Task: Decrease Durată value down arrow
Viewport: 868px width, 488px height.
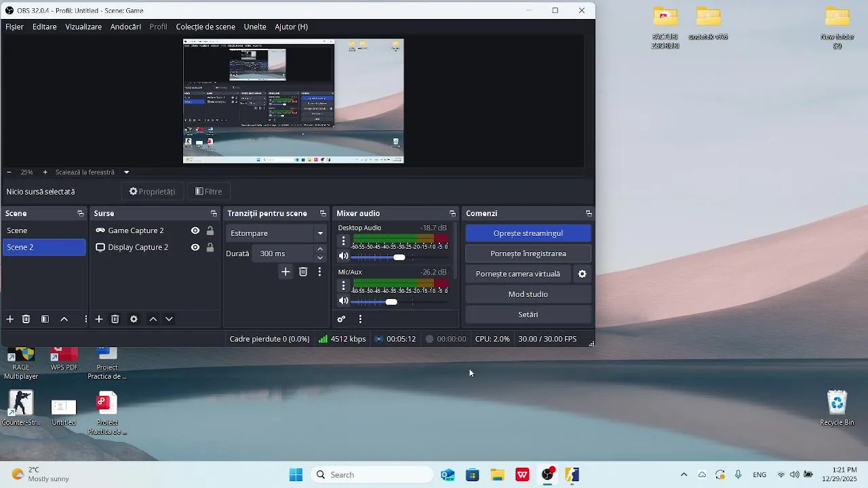Action: coord(320,258)
